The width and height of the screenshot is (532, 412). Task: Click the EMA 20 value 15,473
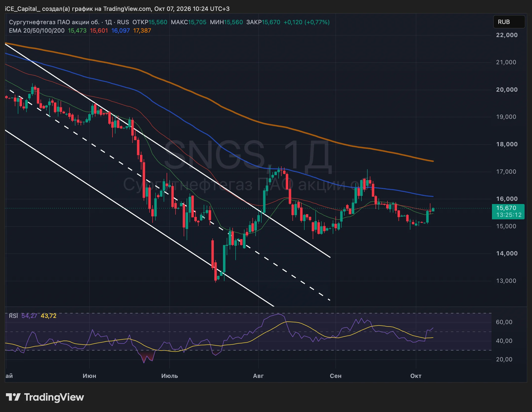pos(77,31)
